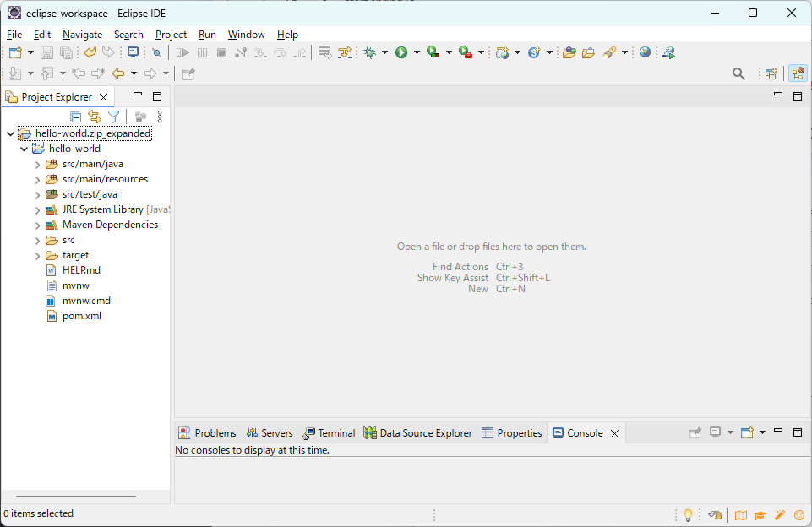Click the Run External Tools toolbox icon
This screenshot has height=527, width=812.
(x=466, y=52)
